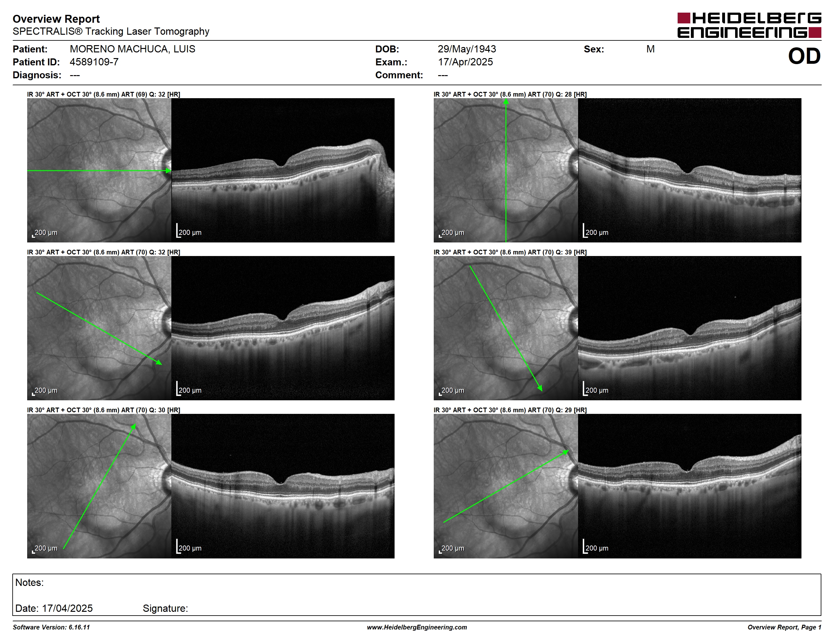Image resolution: width=834 pixels, height=644 pixels.
Task: Click scan caption with Q: 28
Action: (x=510, y=94)
